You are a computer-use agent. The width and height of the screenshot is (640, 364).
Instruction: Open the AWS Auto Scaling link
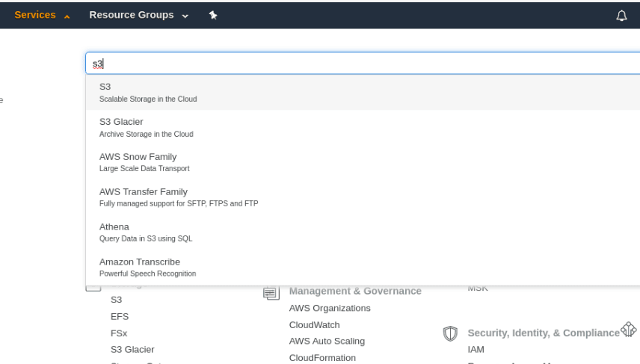[327, 341]
